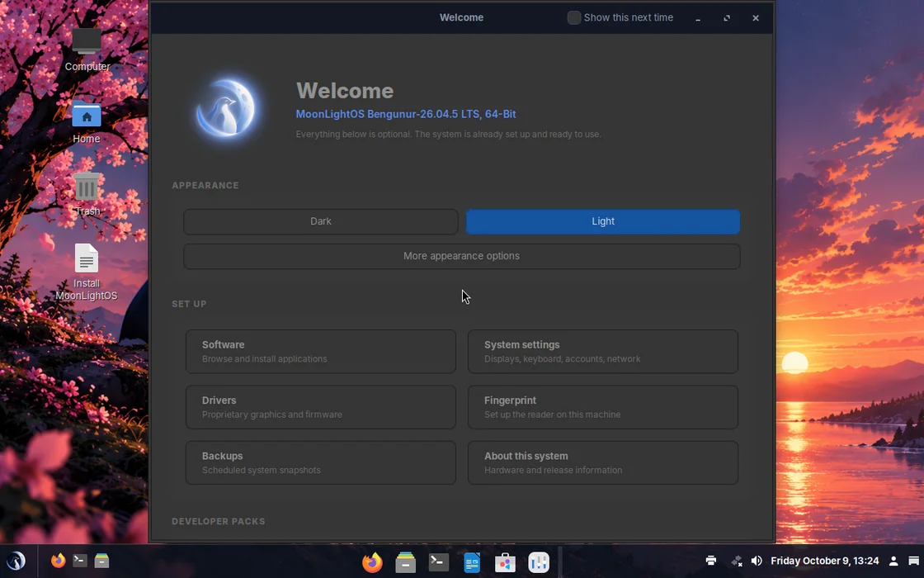The width and height of the screenshot is (924, 578).
Task: Select the Install MoonLightOS desktop icon
Action: click(x=86, y=272)
